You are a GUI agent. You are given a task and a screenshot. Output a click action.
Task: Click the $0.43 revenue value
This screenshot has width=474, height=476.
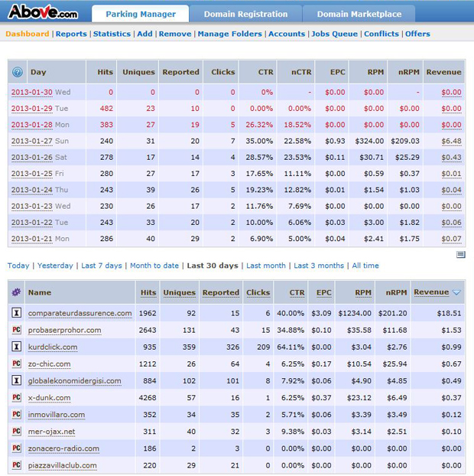[x=451, y=157]
